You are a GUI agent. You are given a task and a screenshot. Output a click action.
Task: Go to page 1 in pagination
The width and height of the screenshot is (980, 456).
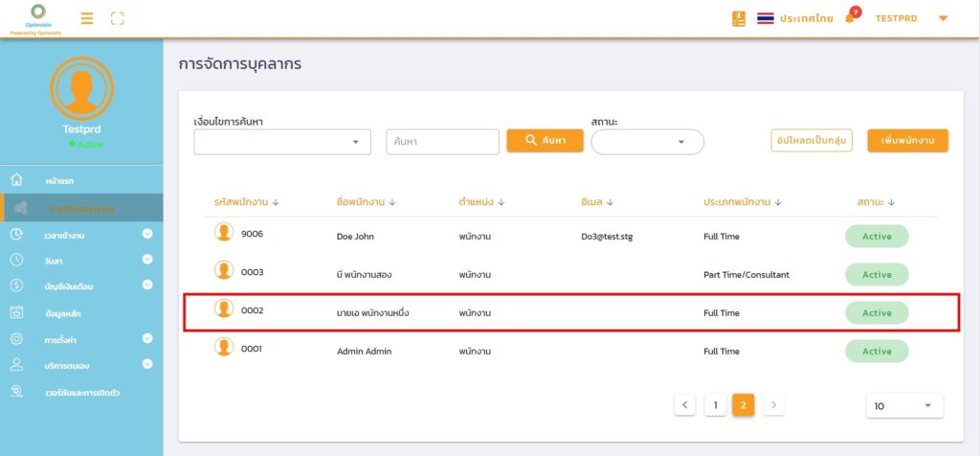pos(714,405)
